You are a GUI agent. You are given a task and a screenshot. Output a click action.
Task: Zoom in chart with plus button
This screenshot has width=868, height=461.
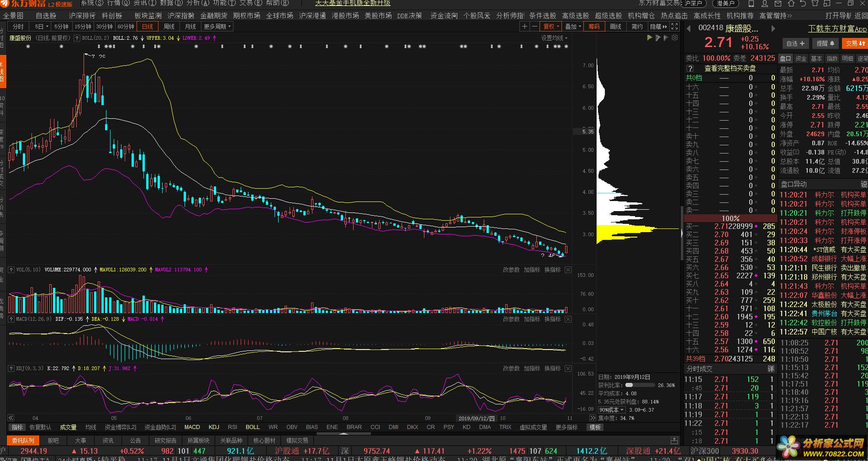tap(524, 26)
